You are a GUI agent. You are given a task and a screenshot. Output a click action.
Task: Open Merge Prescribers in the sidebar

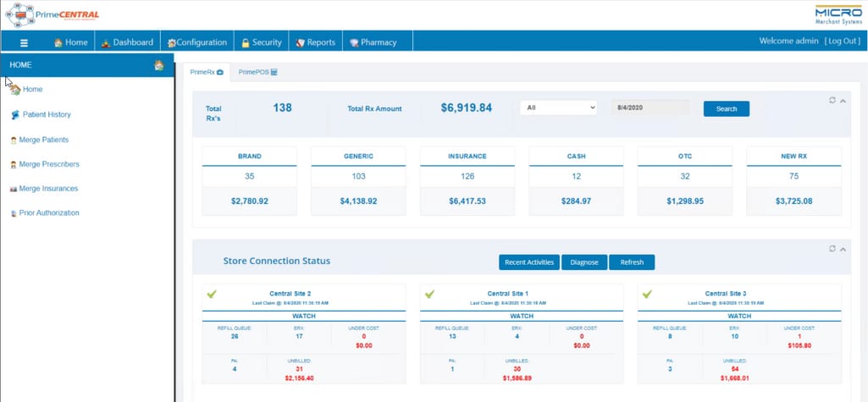(x=49, y=164)
